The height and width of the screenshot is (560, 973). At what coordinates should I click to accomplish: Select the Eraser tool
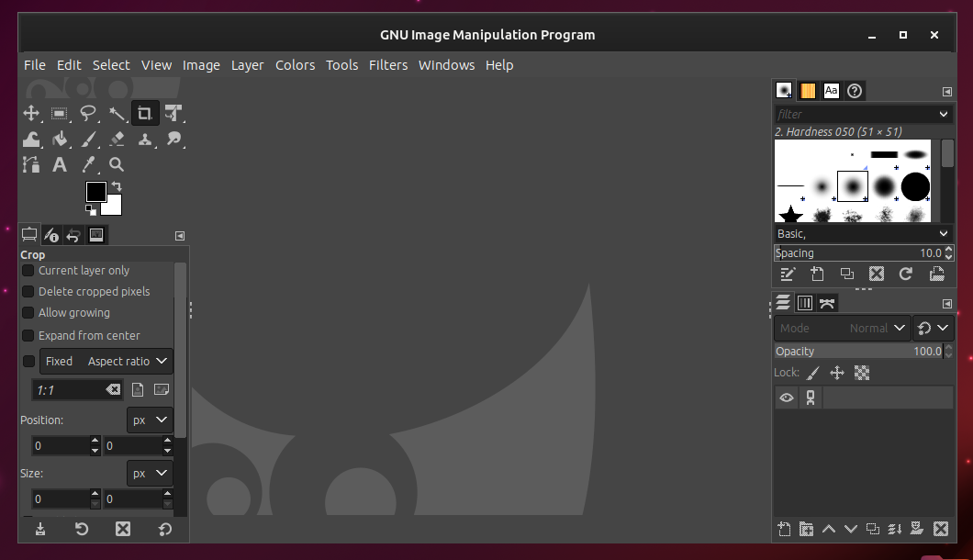pyautogui.click(x=117, y=139)
